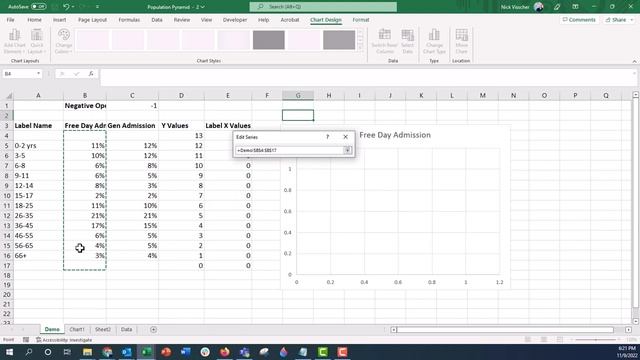
Task: Click Accessibility: Investigate in status bar
Action: point(64,340)
